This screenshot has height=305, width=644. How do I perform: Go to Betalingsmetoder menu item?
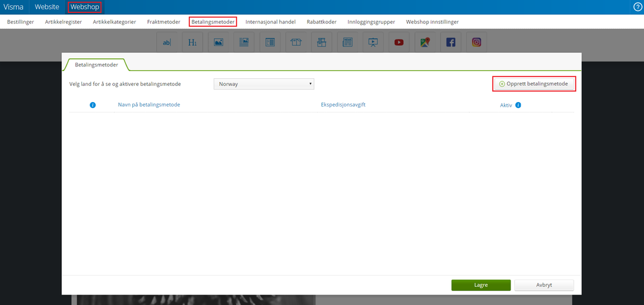coord(213,22)
